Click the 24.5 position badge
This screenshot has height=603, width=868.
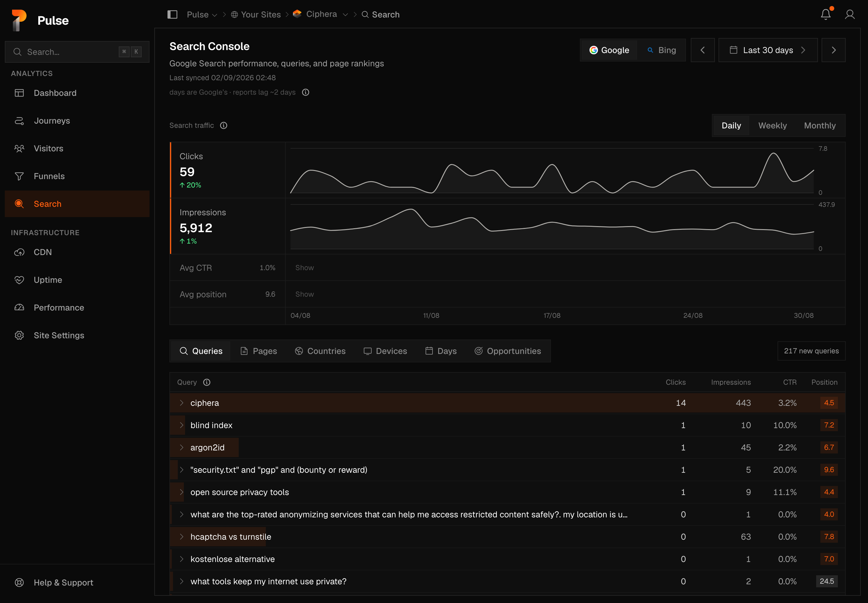click(x=826, y=581)
